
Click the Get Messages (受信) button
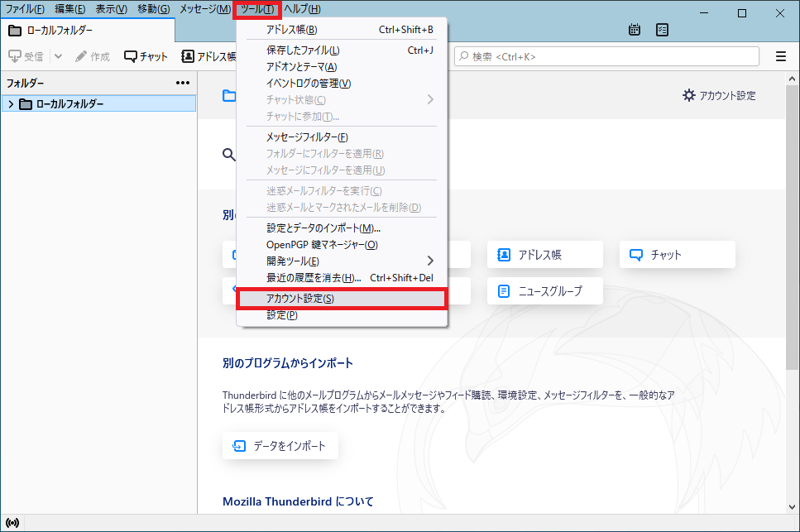[x=26, y=56]
